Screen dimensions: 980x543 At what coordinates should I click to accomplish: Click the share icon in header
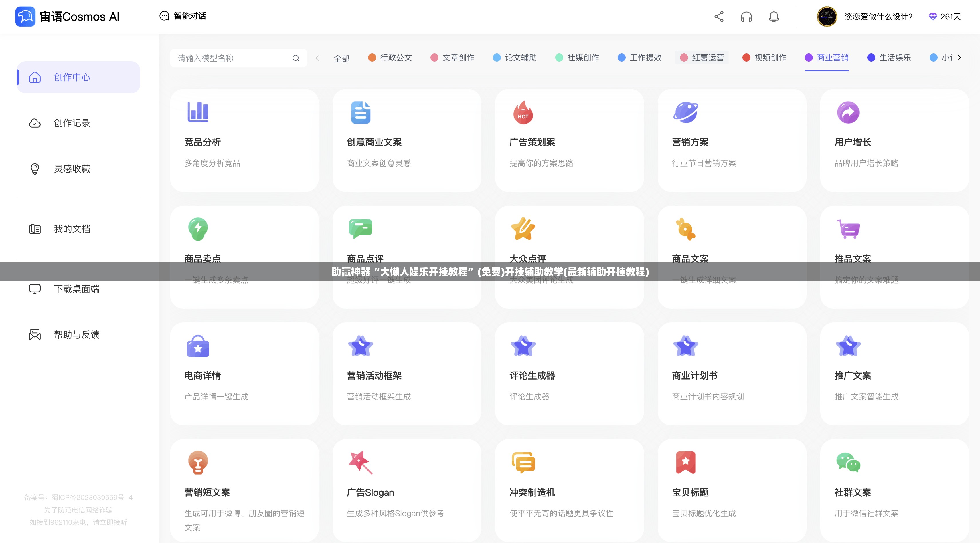point(719,16)
